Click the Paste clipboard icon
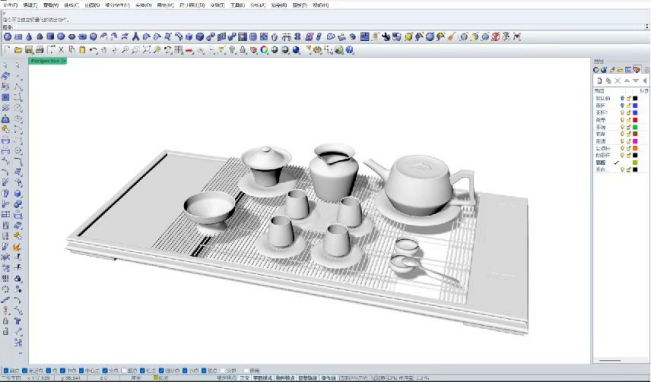This screenshot has width=651, height=383. coord(82,50)
